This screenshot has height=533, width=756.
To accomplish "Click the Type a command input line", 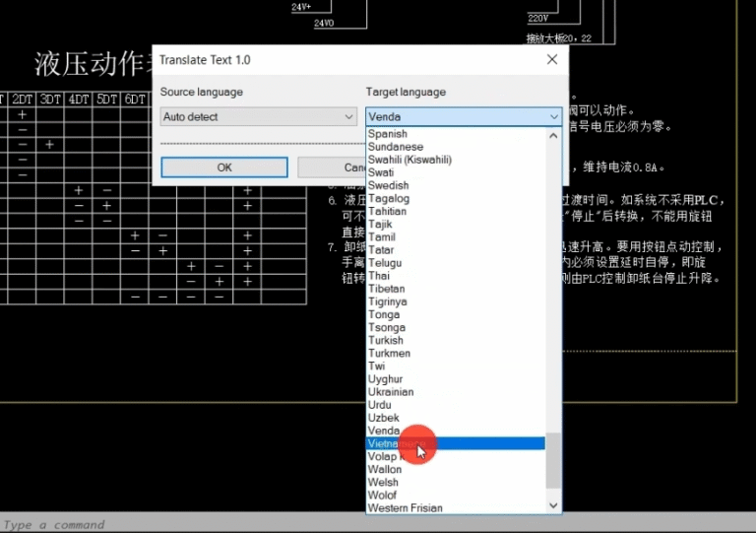I will click(x=378, y=524).
